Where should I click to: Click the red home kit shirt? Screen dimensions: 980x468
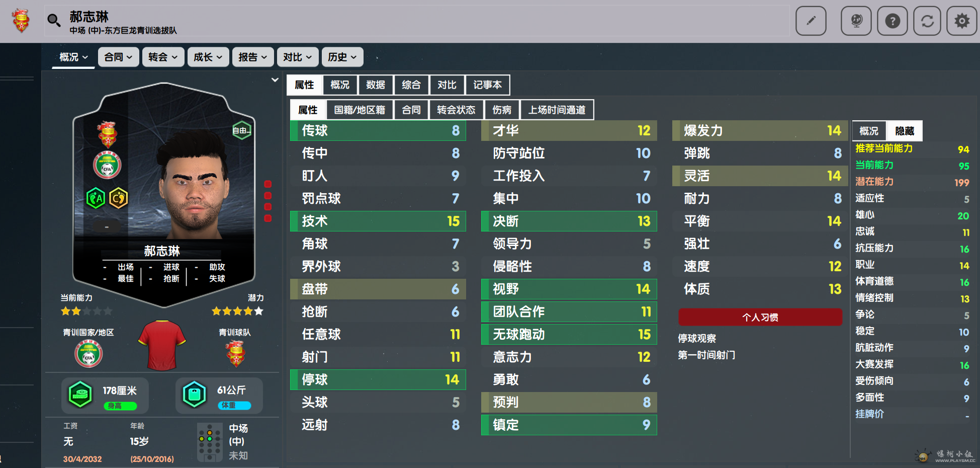tap(162, 345)
